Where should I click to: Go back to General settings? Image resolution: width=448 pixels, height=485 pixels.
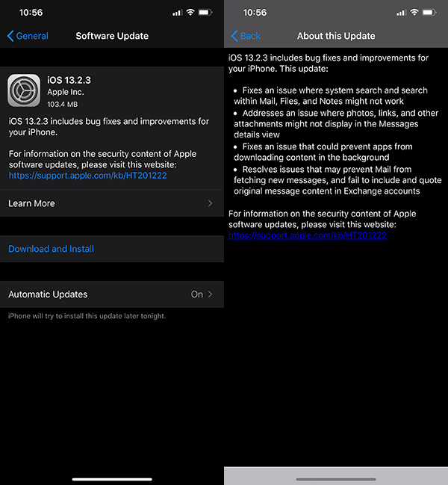[x=32, y=36]
